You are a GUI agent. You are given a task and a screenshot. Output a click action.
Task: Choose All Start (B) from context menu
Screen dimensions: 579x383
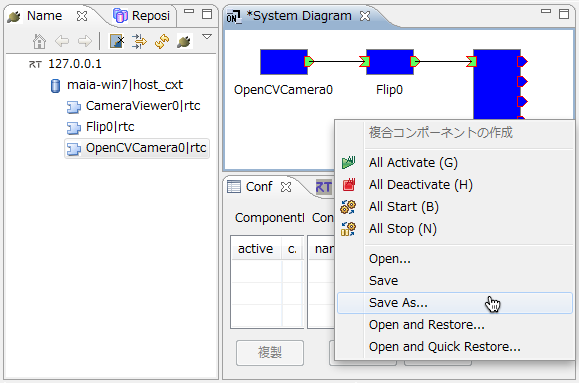click(455, 207)
